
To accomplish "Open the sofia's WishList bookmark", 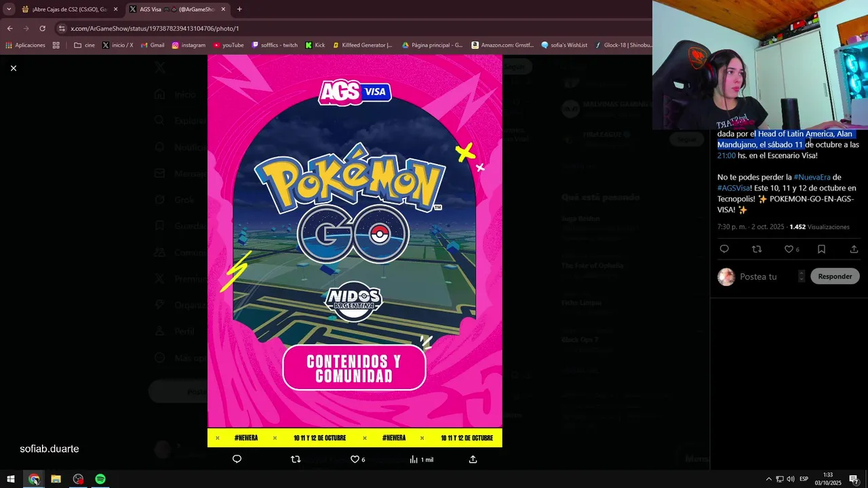I will (564, 45).
